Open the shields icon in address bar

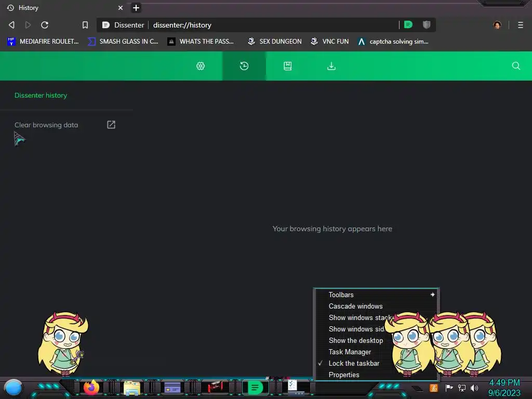(x=427, y=25)
